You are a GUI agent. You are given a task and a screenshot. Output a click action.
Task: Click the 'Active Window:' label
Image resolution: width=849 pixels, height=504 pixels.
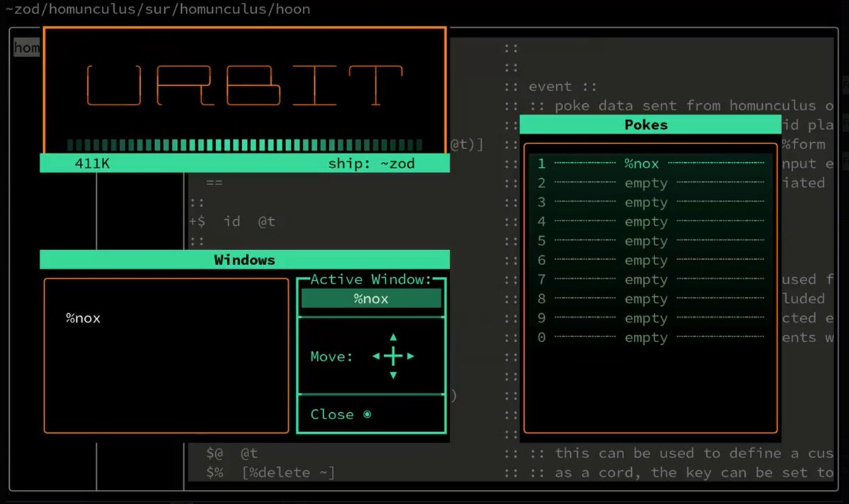pos(371,279)
